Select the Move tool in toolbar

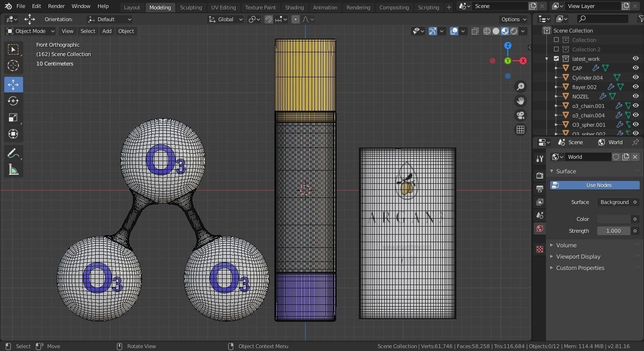(13, 85)
